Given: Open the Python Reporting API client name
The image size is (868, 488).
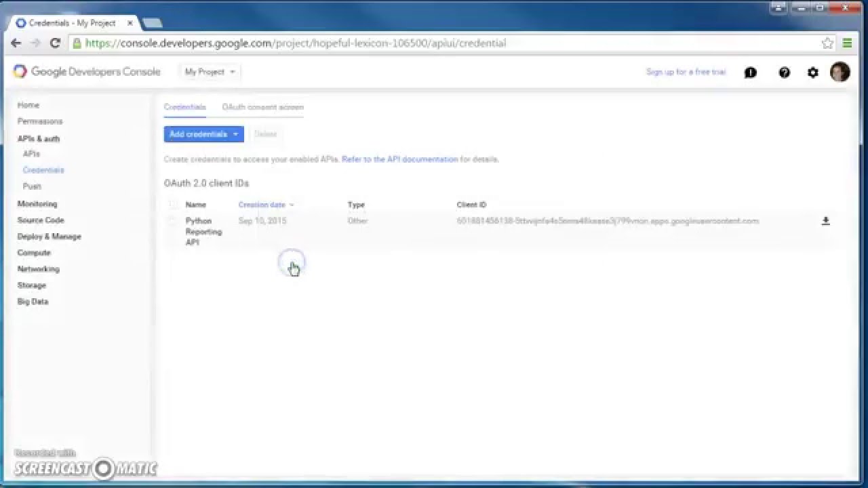Looking at the screenshot, I should click(x=203, y=232).
